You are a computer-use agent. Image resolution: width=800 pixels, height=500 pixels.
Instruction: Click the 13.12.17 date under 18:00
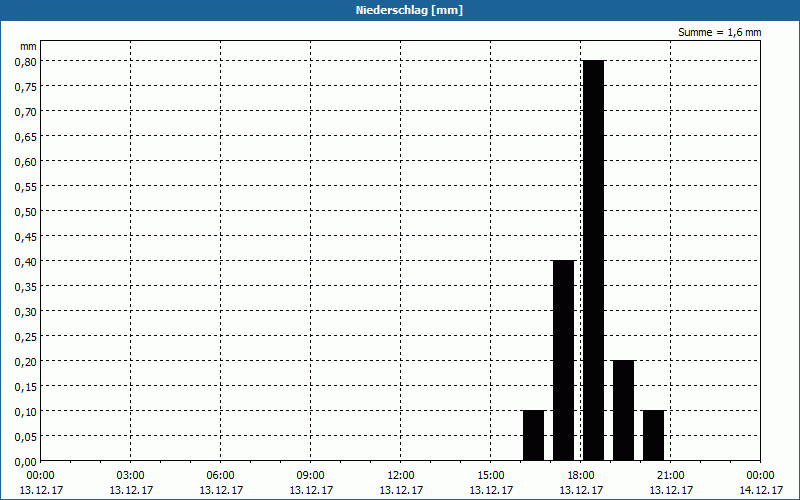tap(581, 490)
